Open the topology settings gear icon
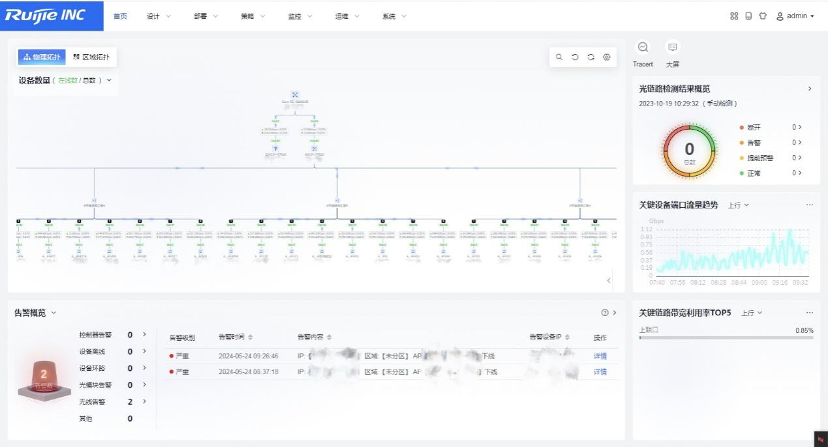This screenshot has width=828, height=448. pos(607,57)
